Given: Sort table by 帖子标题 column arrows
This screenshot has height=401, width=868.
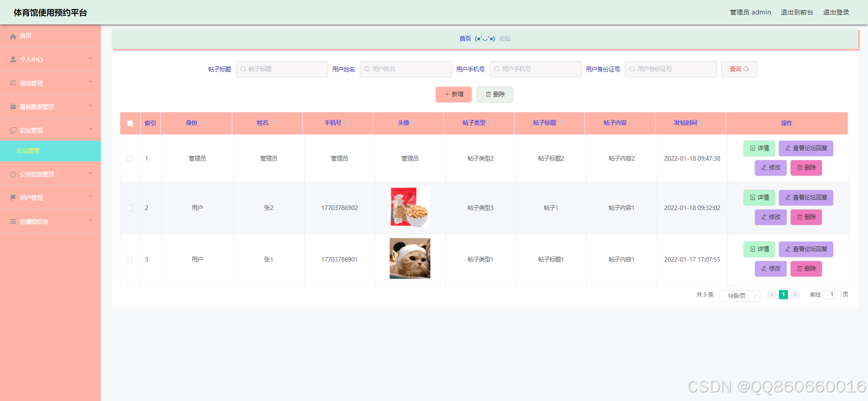Looking at the screenshot, I should pos(561,123).
